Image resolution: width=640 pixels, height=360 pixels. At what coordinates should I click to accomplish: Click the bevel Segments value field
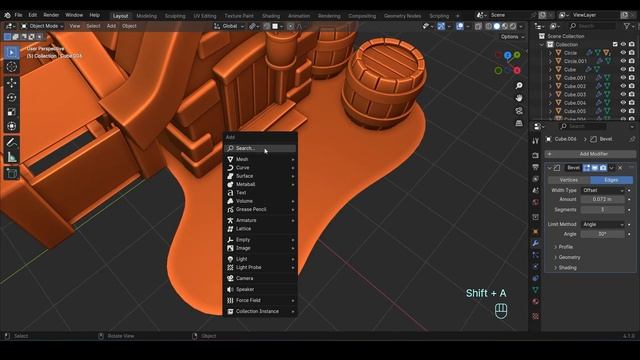pyautogui.click(x=602, y=210)
